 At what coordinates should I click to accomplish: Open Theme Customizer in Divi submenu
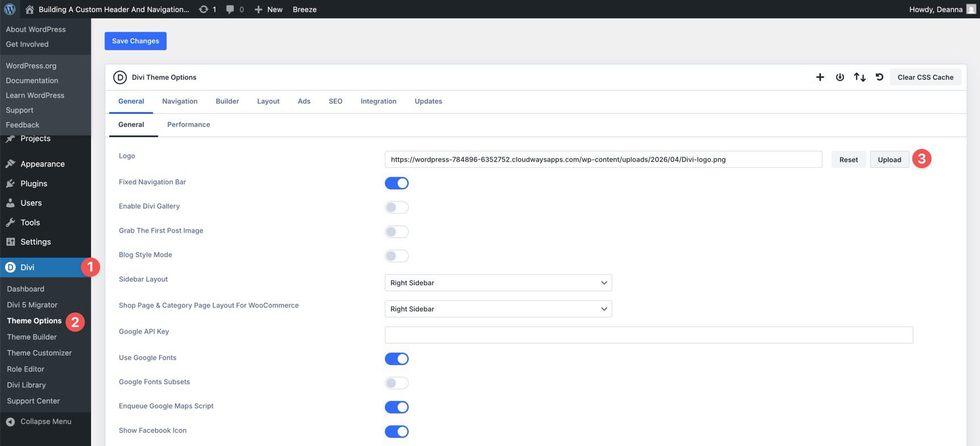(x=39, y=353)
